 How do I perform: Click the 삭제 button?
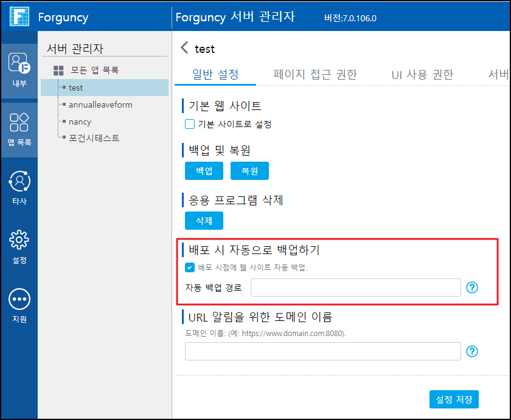coord(204,221)
